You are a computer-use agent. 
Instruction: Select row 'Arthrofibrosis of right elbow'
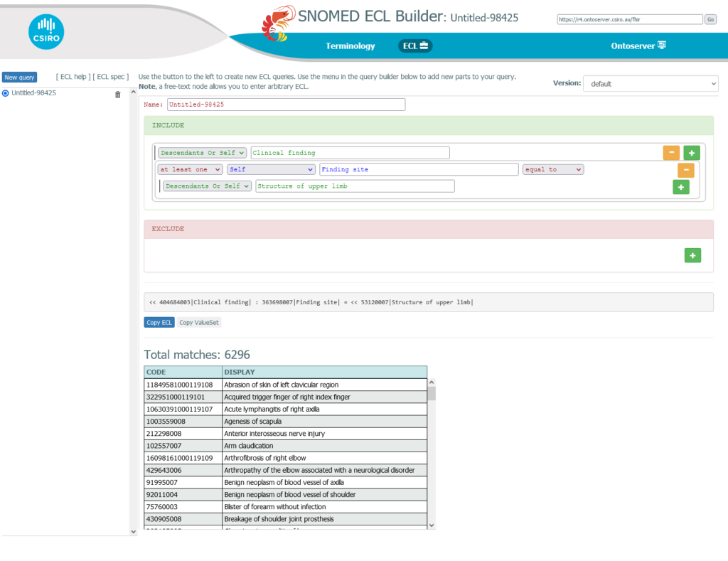[x=286, y=458]
